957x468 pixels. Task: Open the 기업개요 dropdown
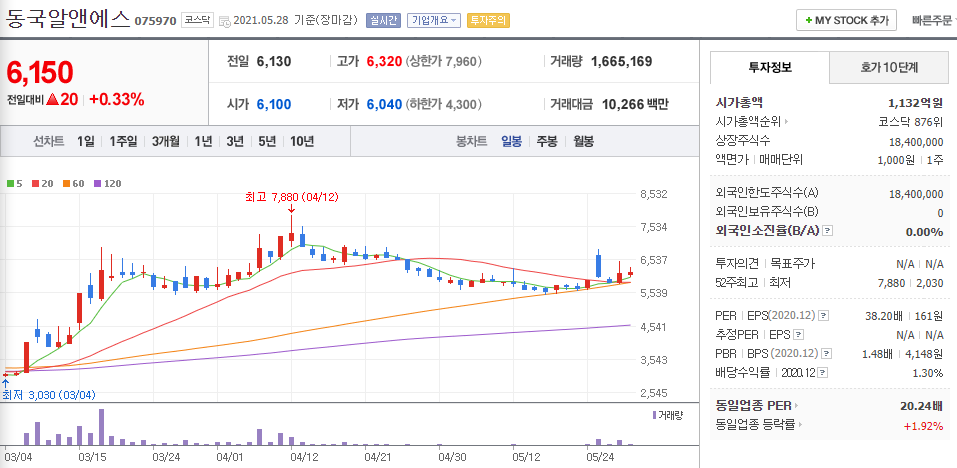point(434,20)
